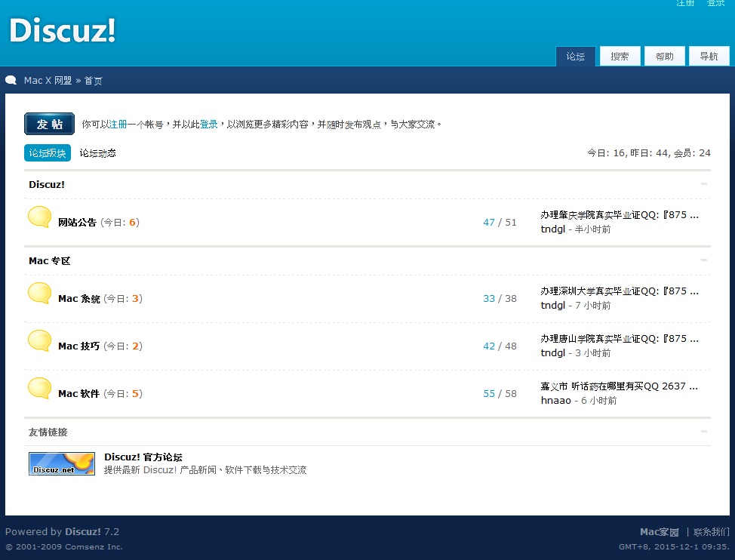Click the 注册 link in the top corner
The width and height of the screenshot is (735, 560).
pos(685,3)
